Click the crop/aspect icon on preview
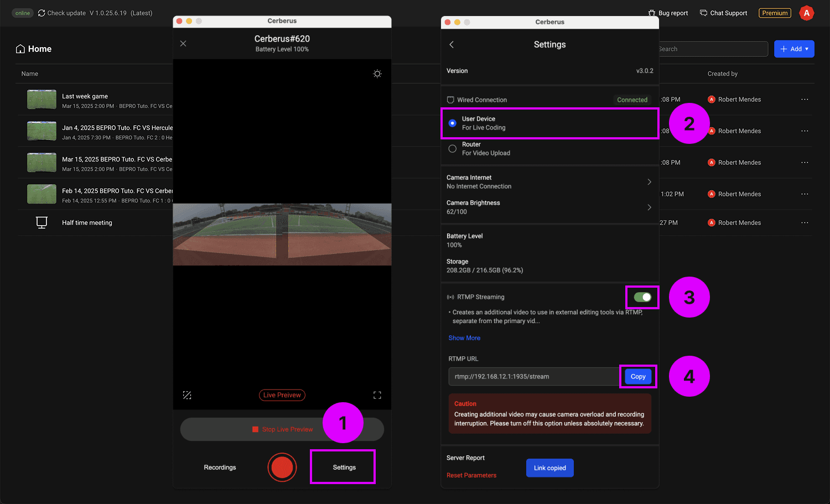 [x=187, y=395]
